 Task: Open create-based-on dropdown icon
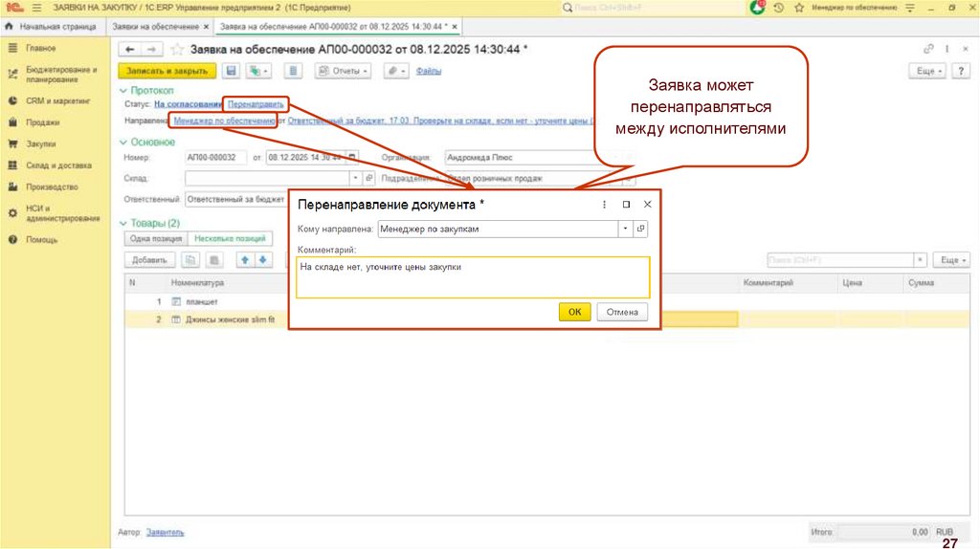(258, 71)
